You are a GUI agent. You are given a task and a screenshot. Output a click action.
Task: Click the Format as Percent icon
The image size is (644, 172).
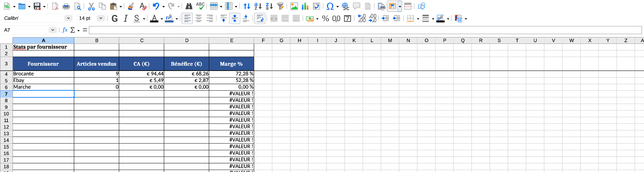pos(325,18)
